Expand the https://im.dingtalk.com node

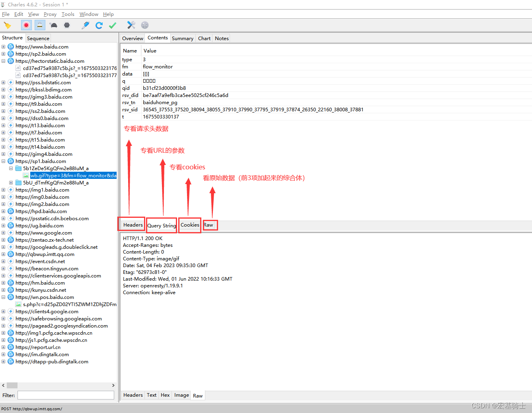click(x=3, y=355)
